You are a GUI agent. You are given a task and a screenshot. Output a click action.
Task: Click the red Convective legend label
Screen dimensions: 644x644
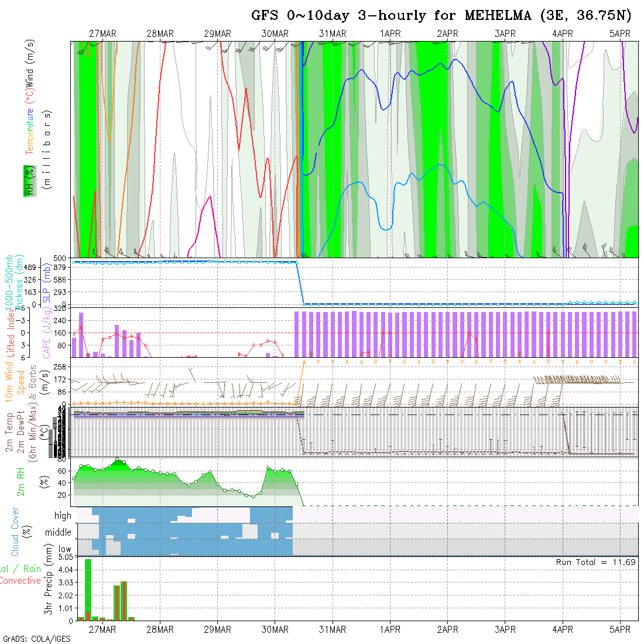[20, 581]
